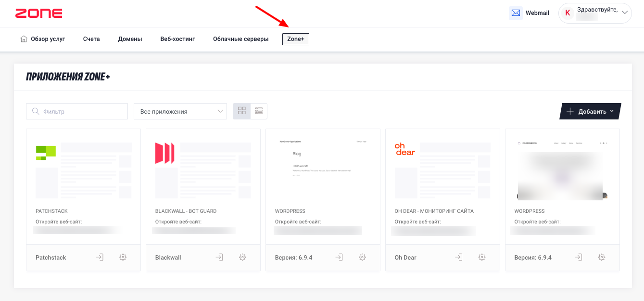The height and width of the screenshot is (301, 644).
Task: Click login icon of last WordPress card
Action: pos(579,257)
